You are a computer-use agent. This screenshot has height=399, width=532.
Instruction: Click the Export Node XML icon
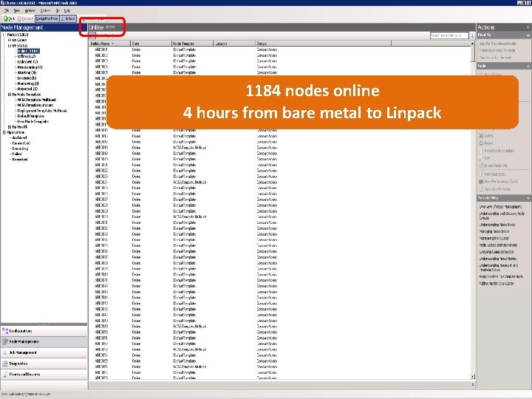click(x=481, y=166)
